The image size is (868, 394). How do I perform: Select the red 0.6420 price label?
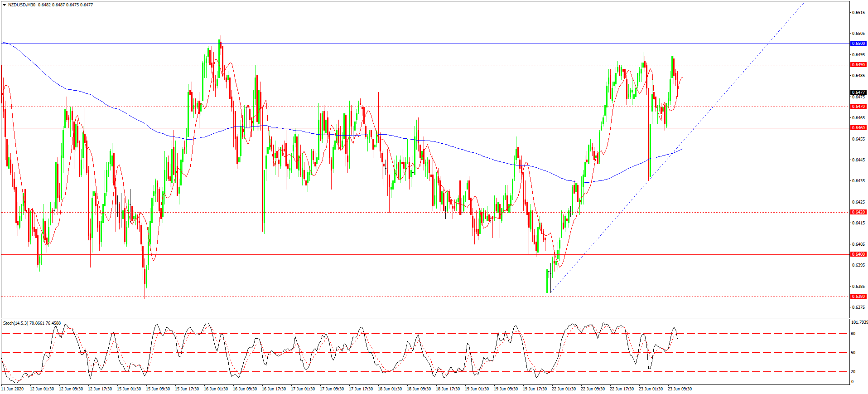[x=858, y=212]
